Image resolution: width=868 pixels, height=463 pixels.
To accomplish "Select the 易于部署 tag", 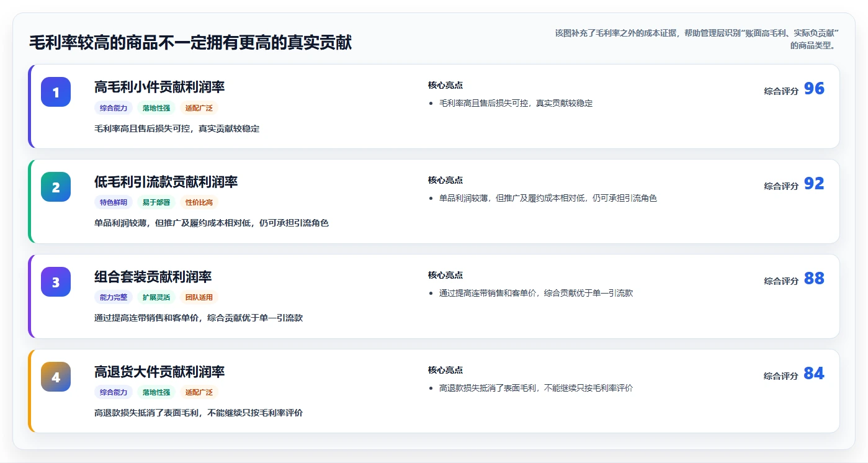I will [x=156, y=202].
